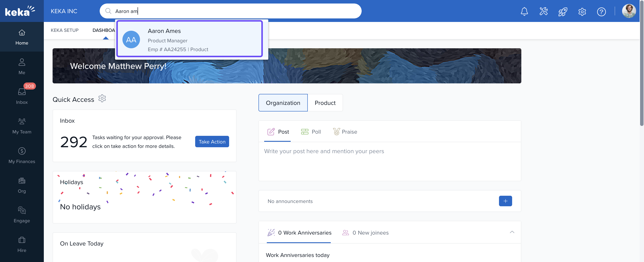Image resolution: width=644 pixels, height=262 pixels.
Task: Open the notifications bell icon
Action: pos(524,12)
